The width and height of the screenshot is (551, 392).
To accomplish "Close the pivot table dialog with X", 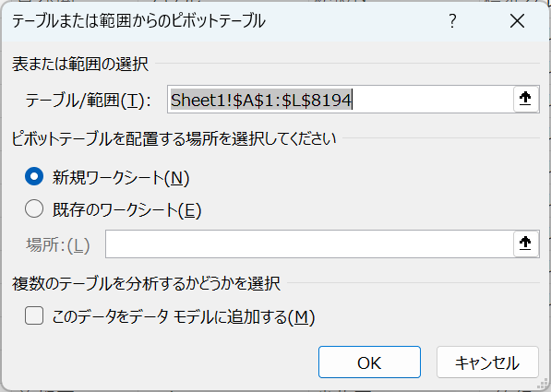I will coord(517,21).
